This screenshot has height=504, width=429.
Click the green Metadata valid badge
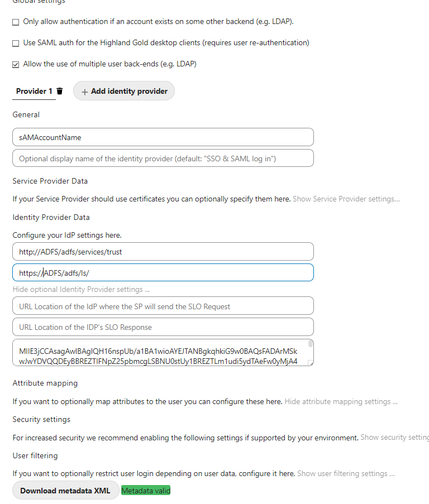145,491
